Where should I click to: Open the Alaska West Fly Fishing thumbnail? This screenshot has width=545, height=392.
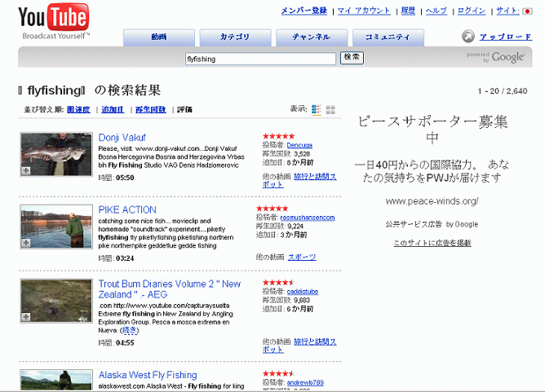pos(56,381)
